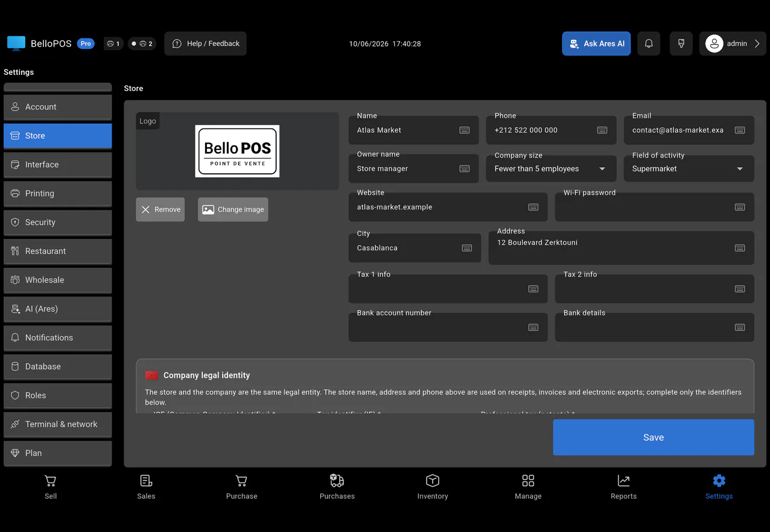Open Sales in the bottom navigation

point(146,487)
